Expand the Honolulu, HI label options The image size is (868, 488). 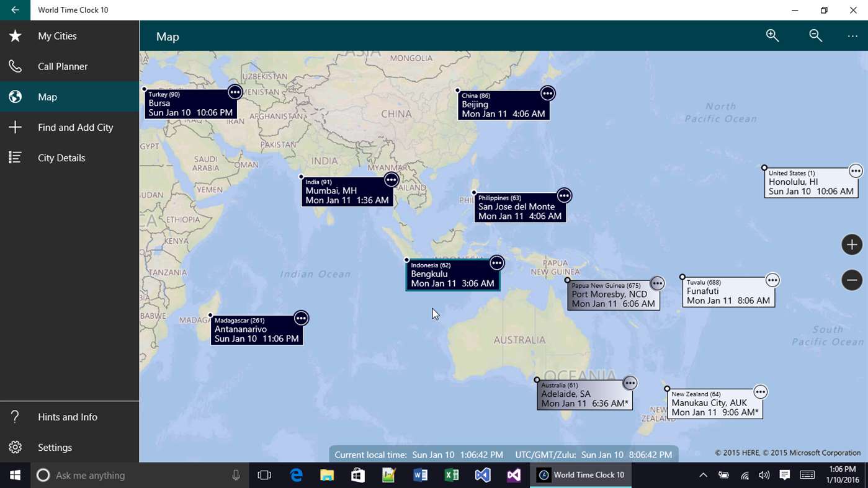pos(856,171)
